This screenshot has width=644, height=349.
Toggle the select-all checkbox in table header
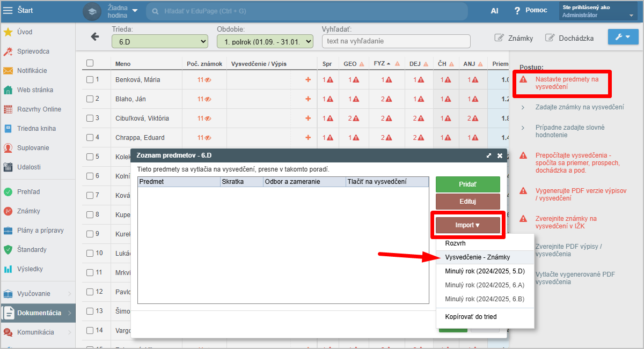click(90, 63)
